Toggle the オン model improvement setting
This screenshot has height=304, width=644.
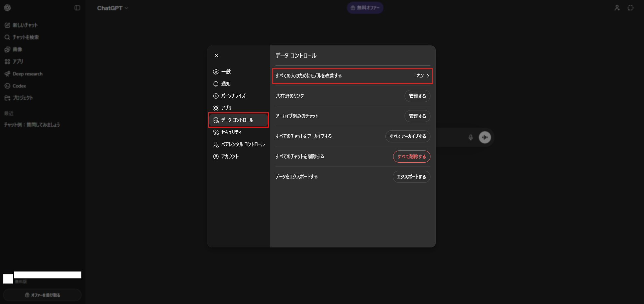pyautogui.click(x=420, y=76)
